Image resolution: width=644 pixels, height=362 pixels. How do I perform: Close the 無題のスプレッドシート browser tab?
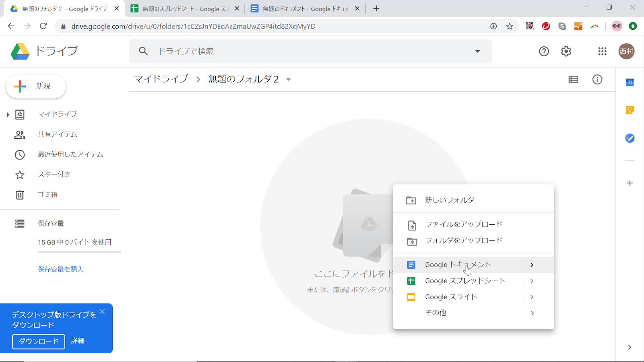237,8
